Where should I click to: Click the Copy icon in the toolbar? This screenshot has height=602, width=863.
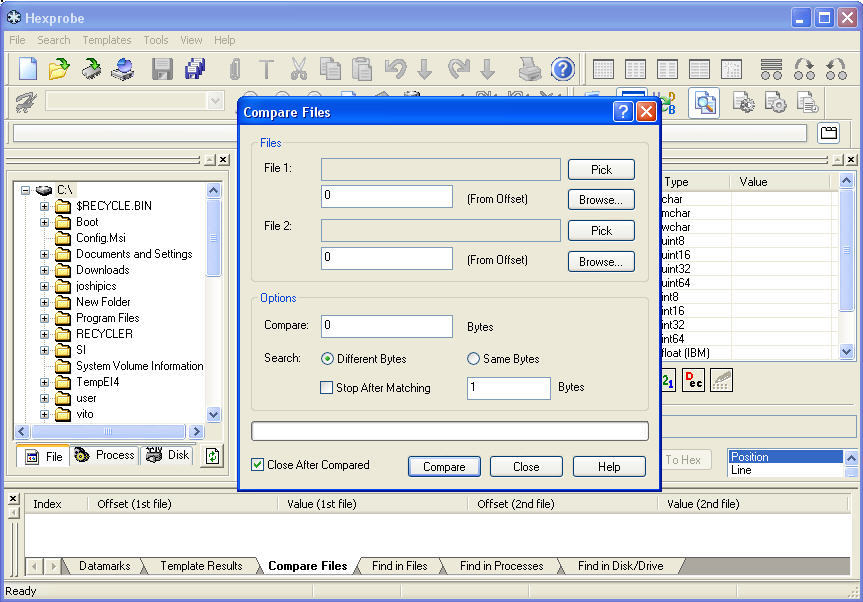point(330,69)
